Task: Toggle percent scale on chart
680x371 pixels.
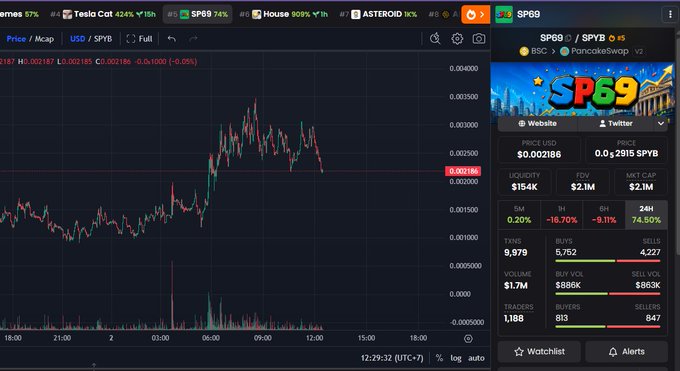Action: point(439,358)
